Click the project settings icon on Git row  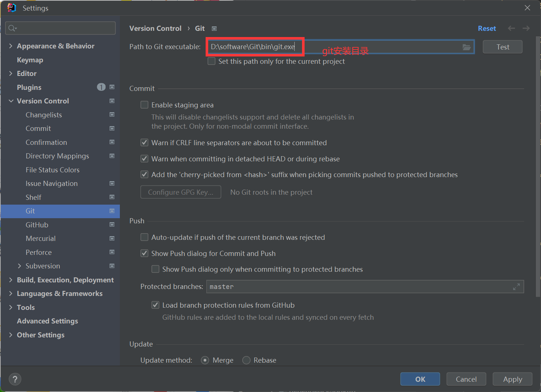pyautogui.click(x=112, y=211)
